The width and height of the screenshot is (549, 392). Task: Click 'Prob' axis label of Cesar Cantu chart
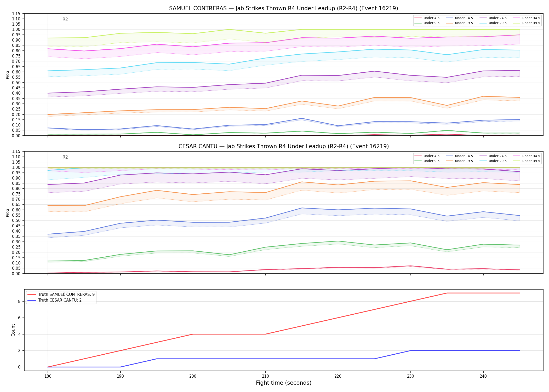click(8, 213)
